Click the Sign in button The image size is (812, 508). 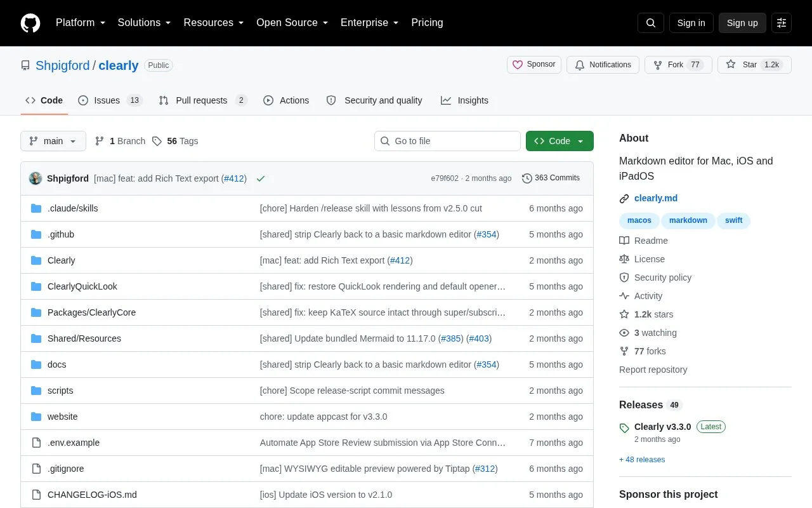point(691,23)
